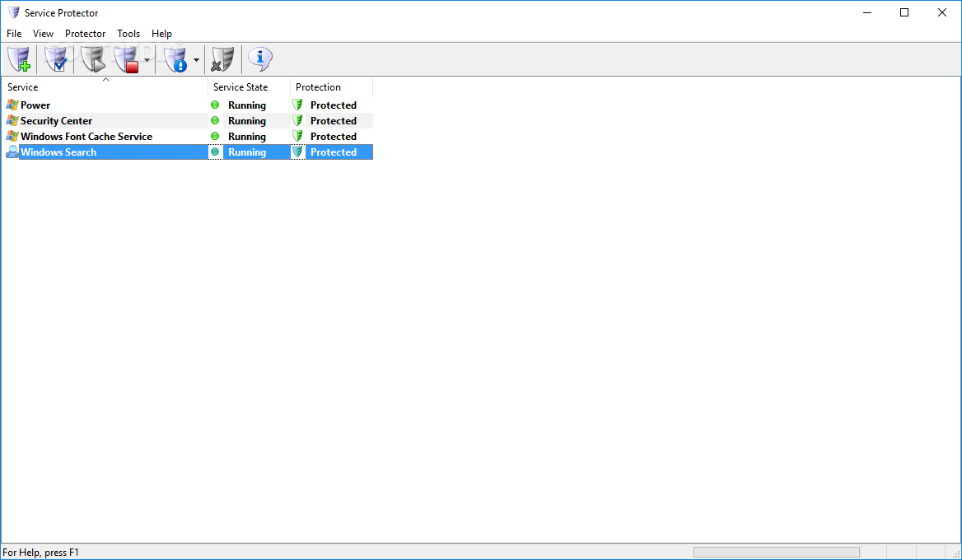Maximize the Service Protector window
Image resolution: width=962 pixels, height=560 pixels.
click(x=904, y=12)
